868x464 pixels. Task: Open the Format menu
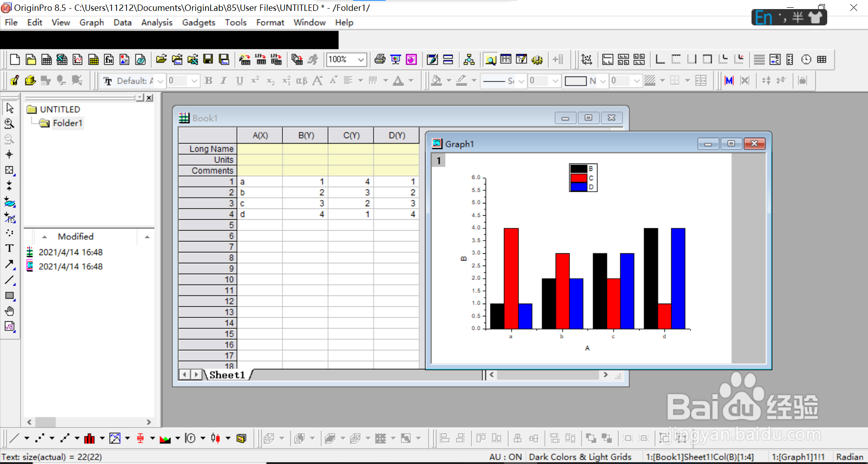[270, 23]
